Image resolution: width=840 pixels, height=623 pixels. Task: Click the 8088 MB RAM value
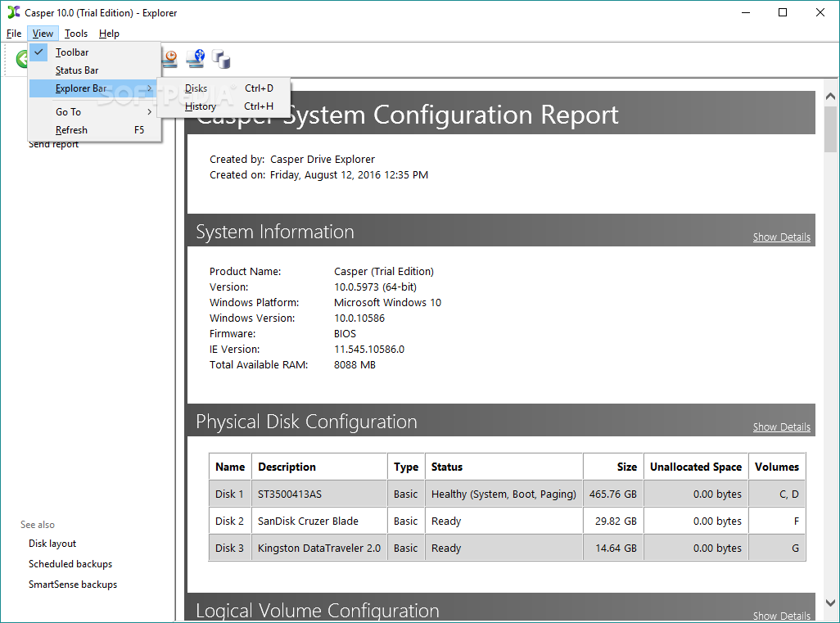click(x=355, y=364)
